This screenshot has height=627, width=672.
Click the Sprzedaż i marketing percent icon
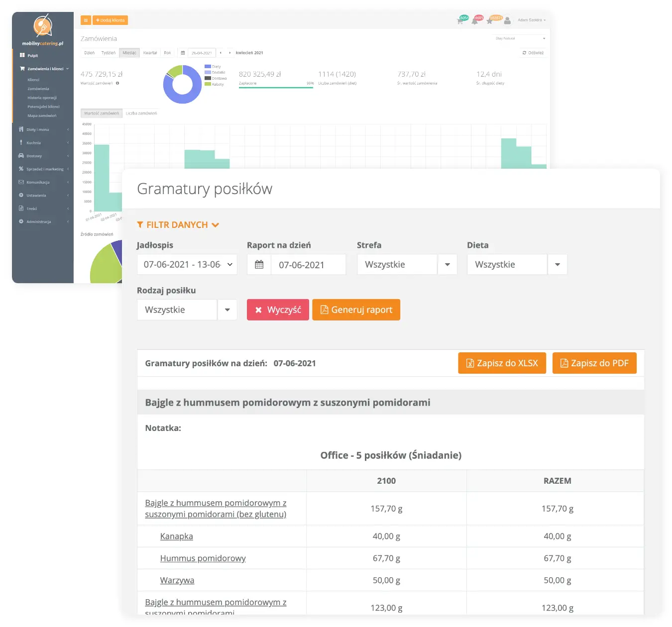[21, 169]
